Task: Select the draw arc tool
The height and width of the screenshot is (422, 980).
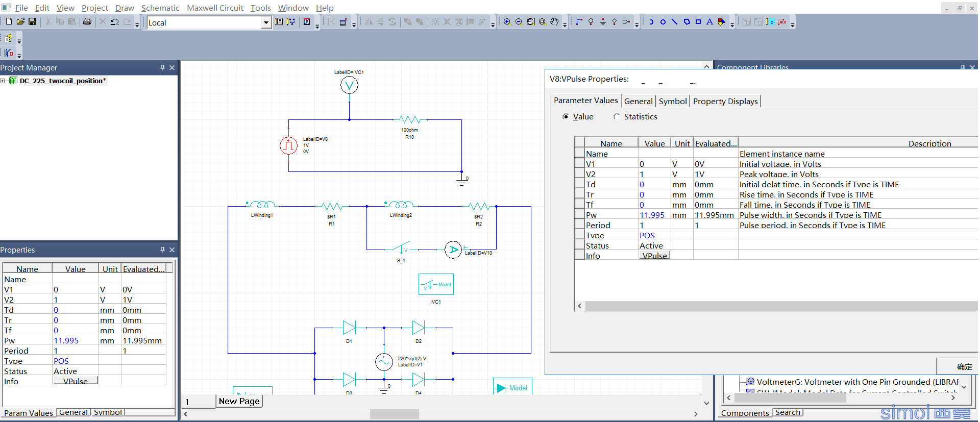Action: 651,21
